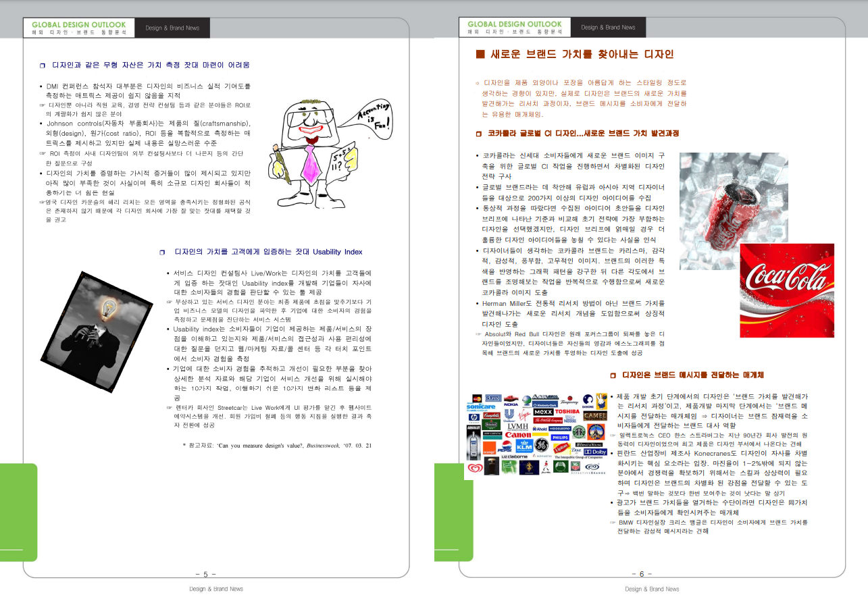Image resolution: width=868 pixels, height=607 pixels.
Task: Click the page number 5 at the page bottom
Action: pos(205,574)
